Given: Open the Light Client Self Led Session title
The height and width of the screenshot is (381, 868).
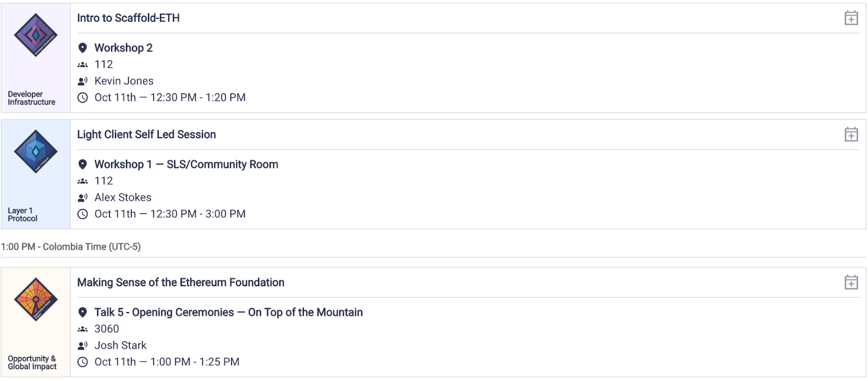Looking at the screenshot, I should (x=146, y=135).
